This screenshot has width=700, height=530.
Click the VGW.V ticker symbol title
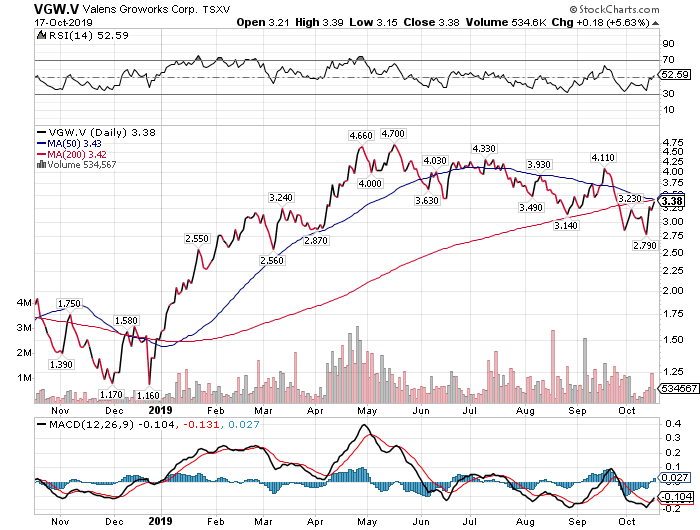click(56, 8)
